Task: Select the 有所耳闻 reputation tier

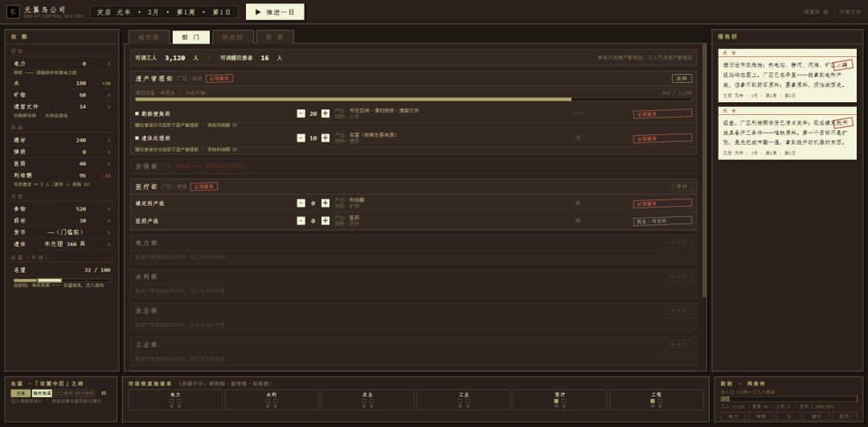Action: coord(42,393)
